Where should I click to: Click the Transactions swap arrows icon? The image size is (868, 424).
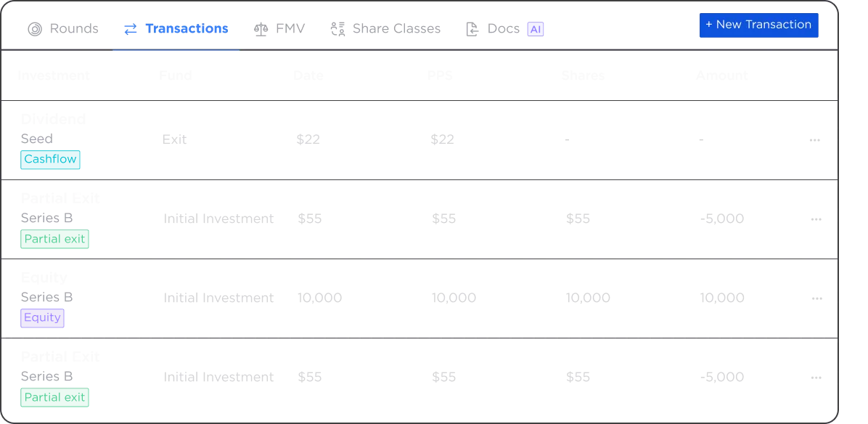click(131, 29)
